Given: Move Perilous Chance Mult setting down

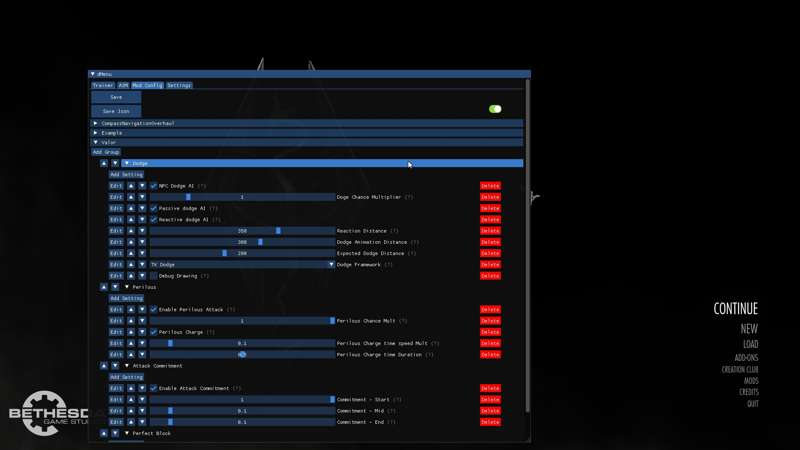Looking at the screenshot, I should (142, 320).
